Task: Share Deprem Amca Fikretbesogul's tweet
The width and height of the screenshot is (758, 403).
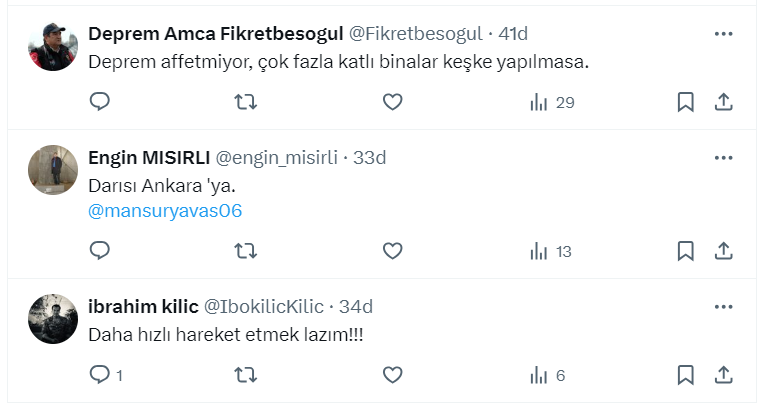Action: pos(725,101)
